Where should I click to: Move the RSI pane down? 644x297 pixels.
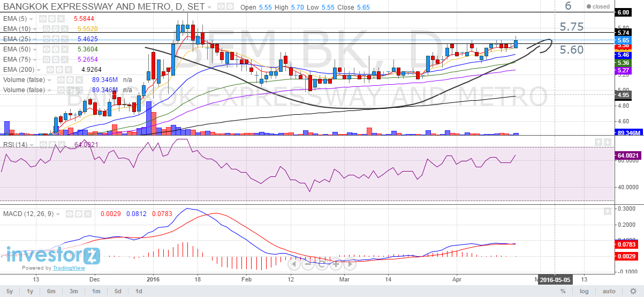tap(608, 142)
